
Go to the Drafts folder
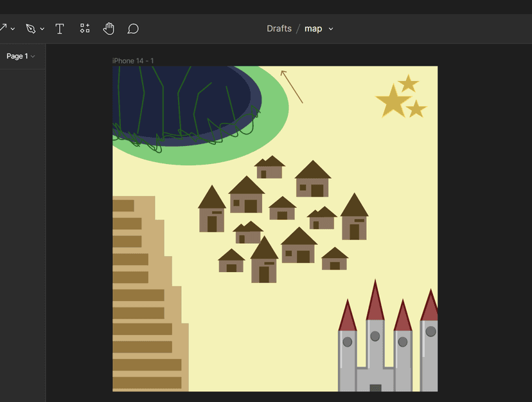[279, 28]
